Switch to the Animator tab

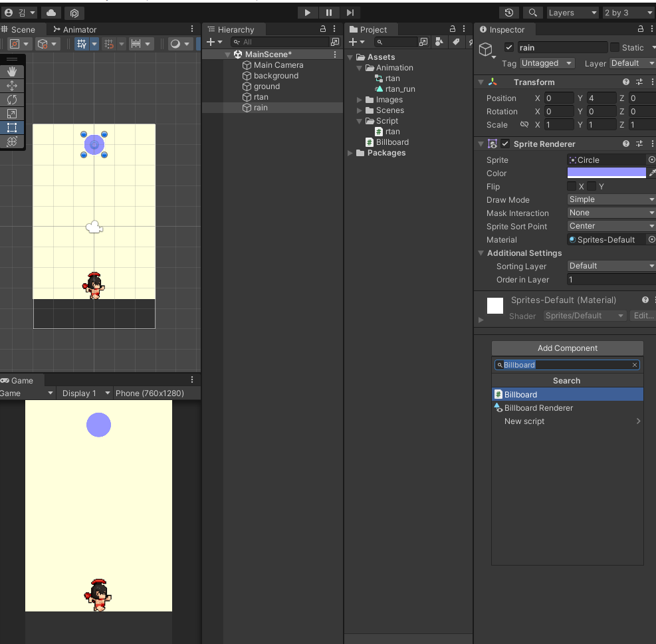pos(75,30)
